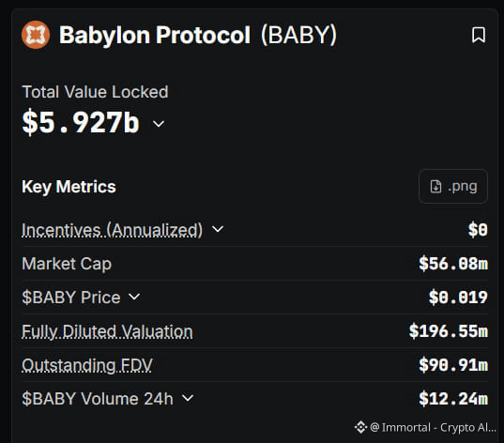
Task: Click the $196.55m FDV value
Action: [x=449, y=331]
